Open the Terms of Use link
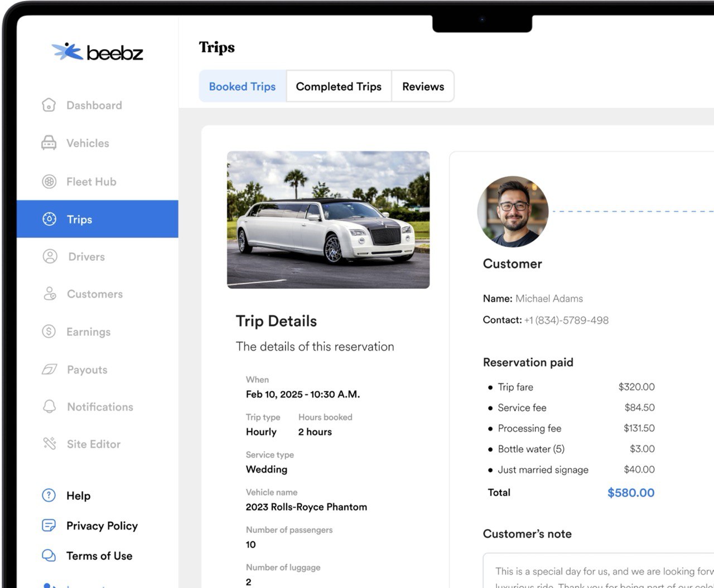The width and height of the screenshot is (714, 588). pos(99,556)
